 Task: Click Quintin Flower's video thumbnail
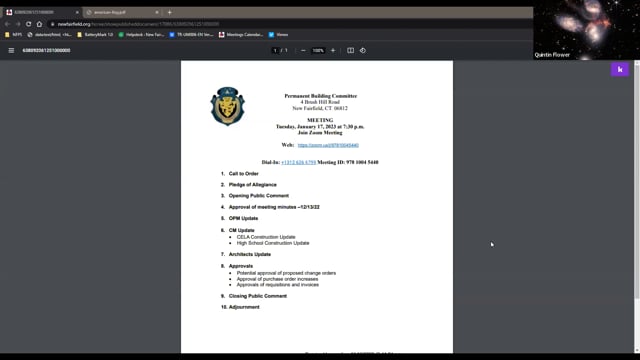587,30
